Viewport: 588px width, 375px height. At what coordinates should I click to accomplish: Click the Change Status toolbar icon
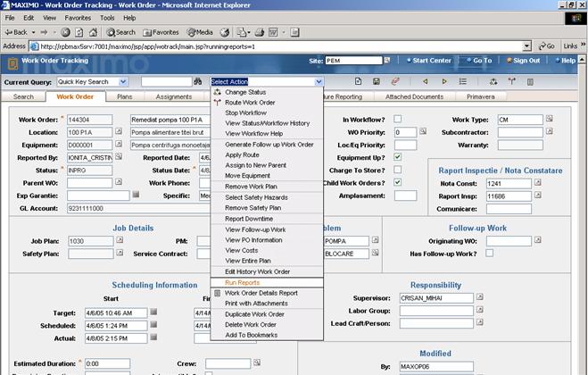[x=493, y=81]
